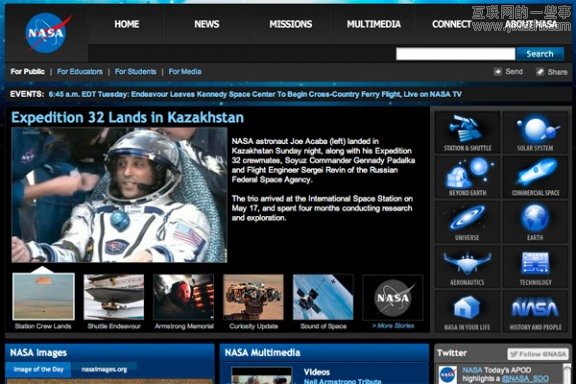Click the NASA Images section heading
576x384 pixels.
tap(38, 353)
